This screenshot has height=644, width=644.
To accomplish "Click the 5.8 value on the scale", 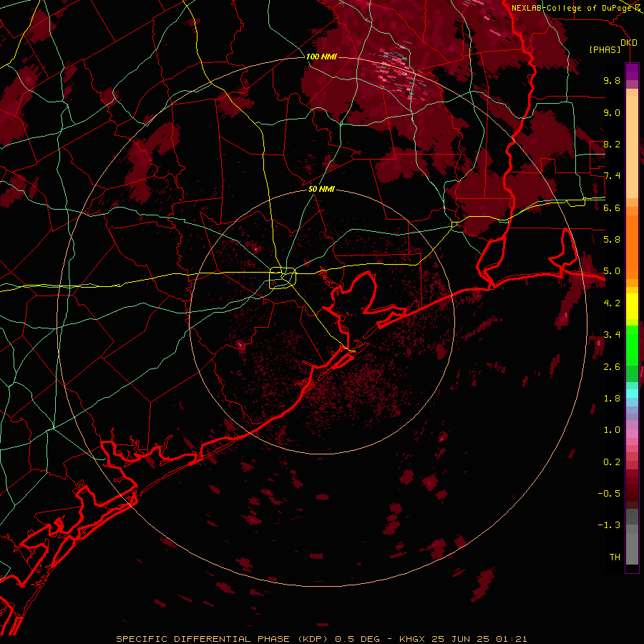I will coord(612,239).
